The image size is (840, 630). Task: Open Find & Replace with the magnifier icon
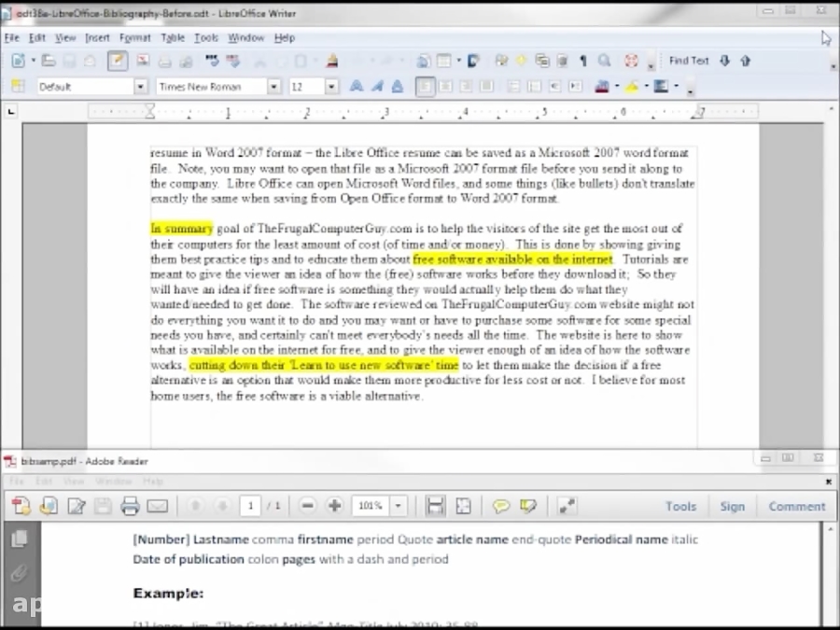(x=605, y=60)
